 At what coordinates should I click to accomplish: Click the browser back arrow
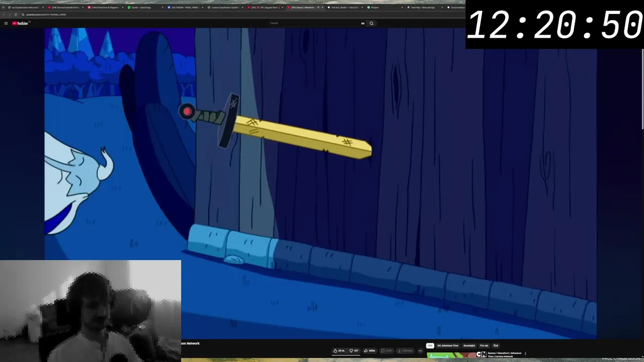point(4,15)
